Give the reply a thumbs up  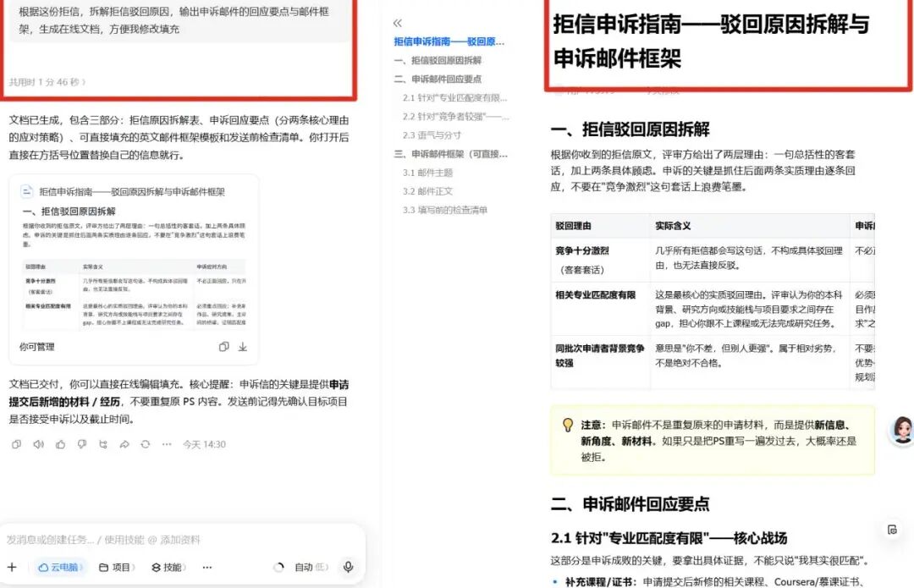(x=61, y=444)
